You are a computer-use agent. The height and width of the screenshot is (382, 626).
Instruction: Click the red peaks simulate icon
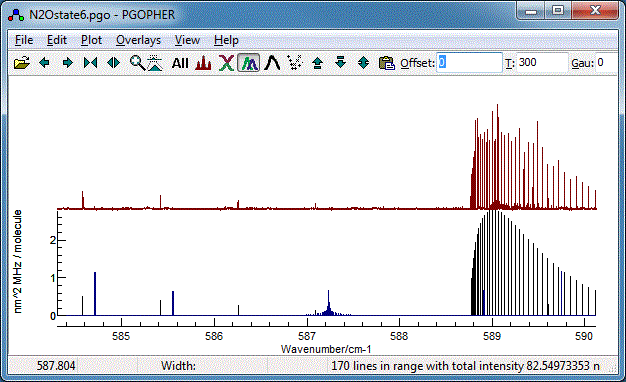203,63
